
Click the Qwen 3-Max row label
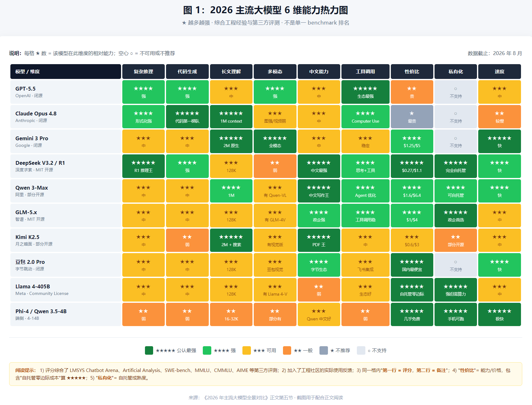66,191
